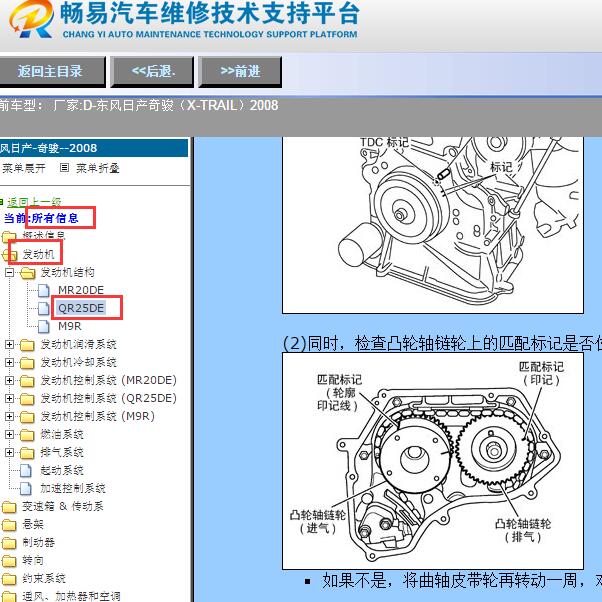
Task: Open the 加速控制系统 tree entry
Action: (x=73, y=488)
